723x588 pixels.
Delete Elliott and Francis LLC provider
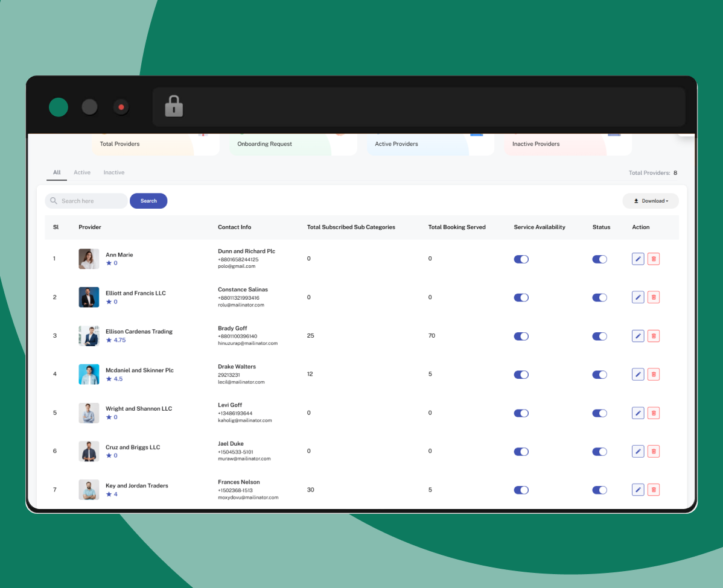pos(653,297)
